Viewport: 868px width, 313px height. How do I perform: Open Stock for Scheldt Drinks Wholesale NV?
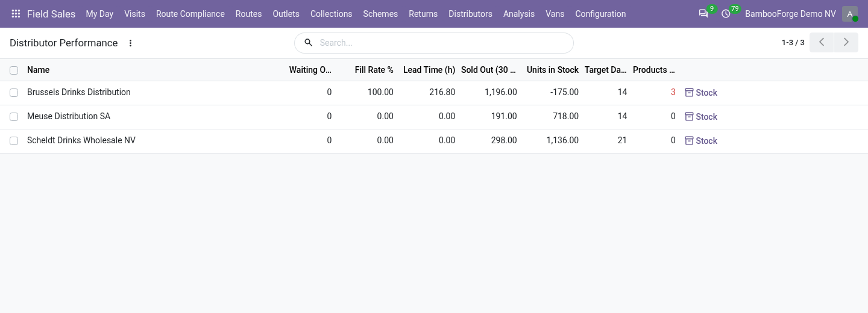point(701,141)
